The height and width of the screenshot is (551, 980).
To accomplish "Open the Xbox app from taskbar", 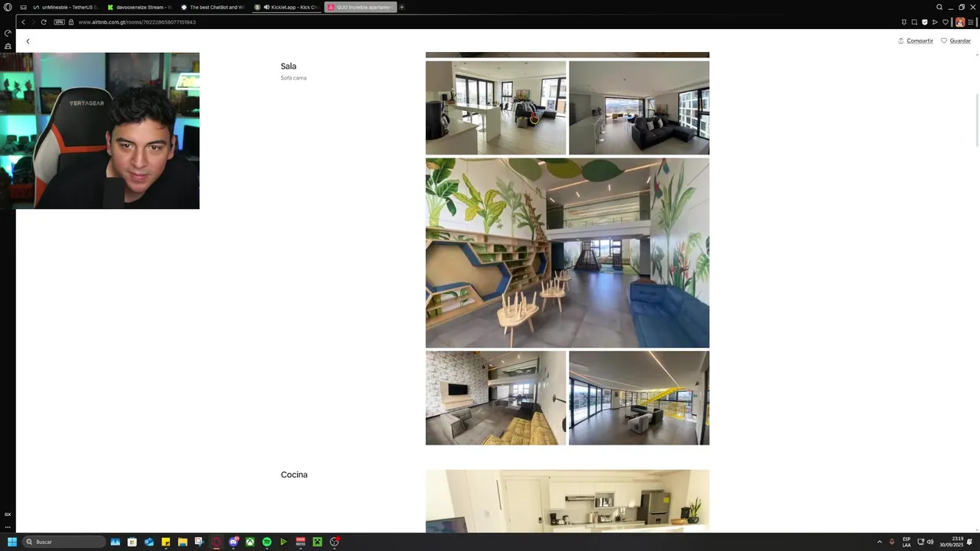I will (x=250, y=542).
